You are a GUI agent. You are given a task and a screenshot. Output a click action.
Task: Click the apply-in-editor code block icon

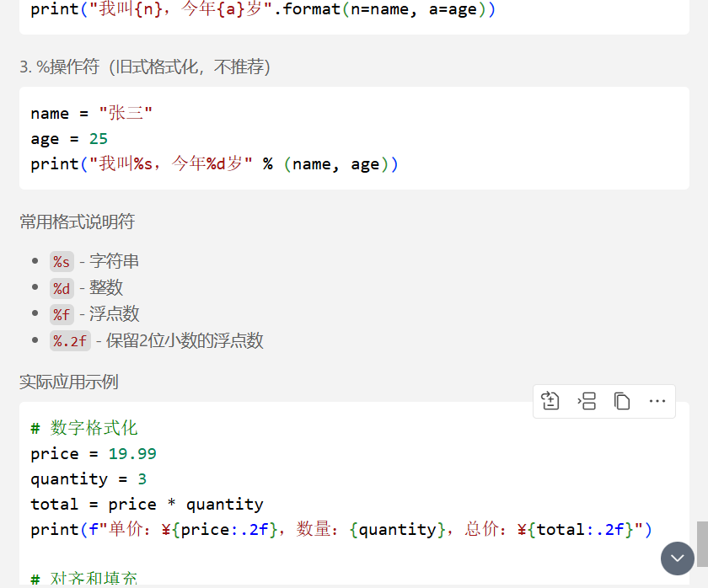tap(550, 401)
